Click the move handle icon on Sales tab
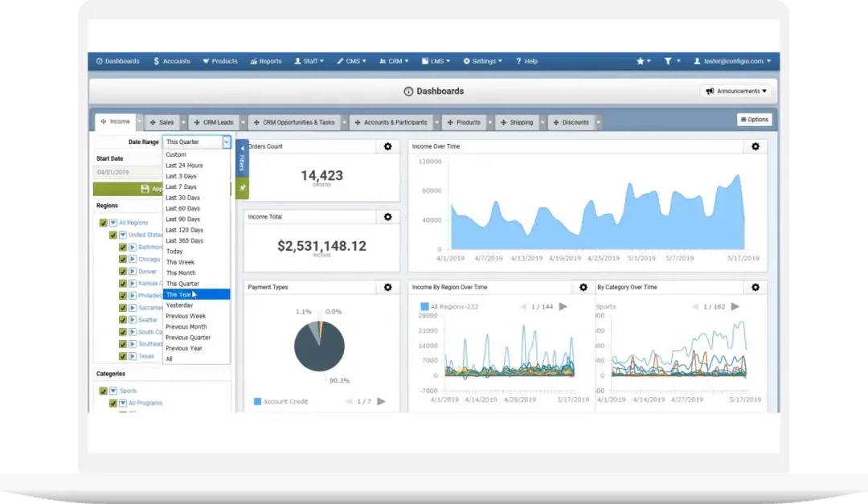This screenshot has width=868, height=504. pos(153,122)
